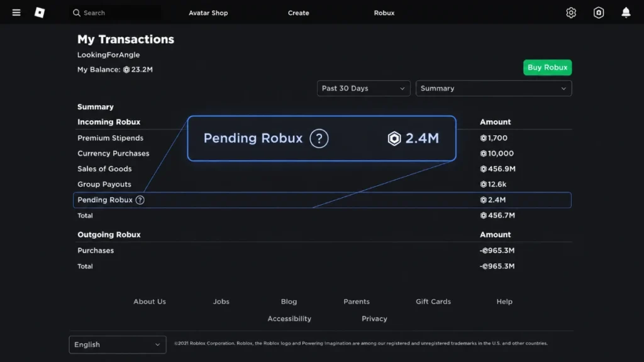Open the Robux balance hexagon icon in header

point(599,13)
